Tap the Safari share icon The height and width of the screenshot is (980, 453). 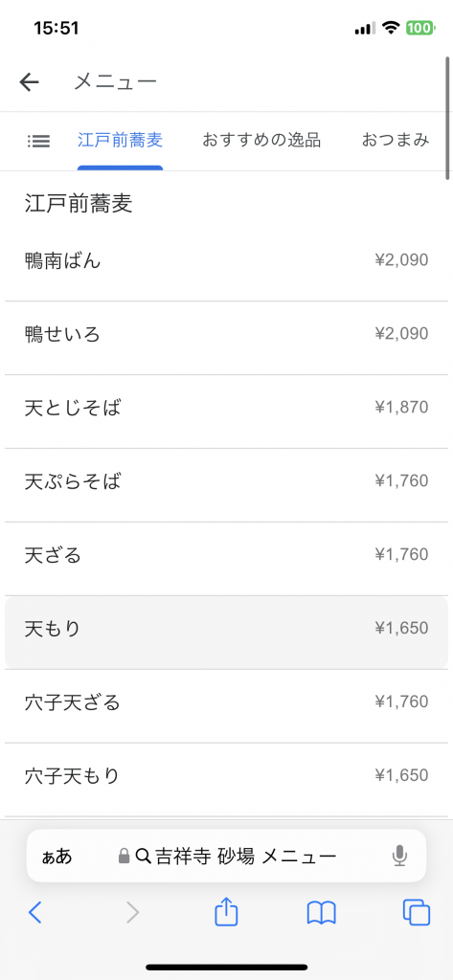click(x=226, y=912)
